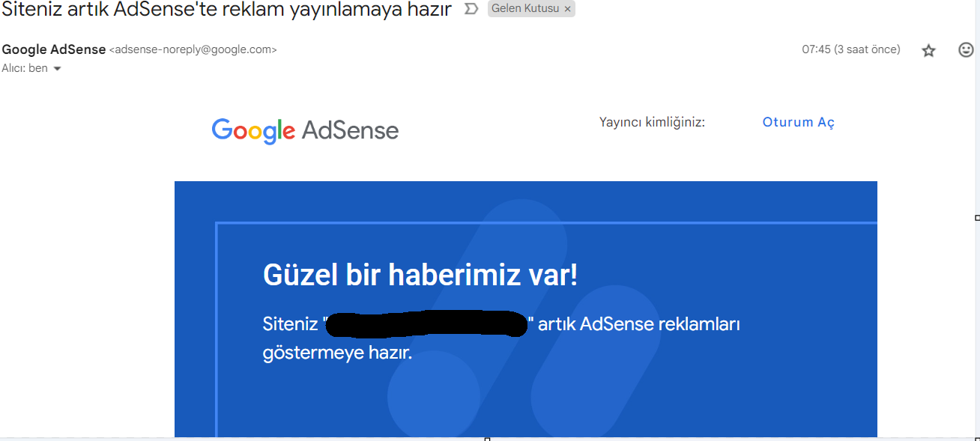The height and width of the screenshot is (441, 980).
Task: Click the blacked-out site name
Action: click(x=428, y=324)
